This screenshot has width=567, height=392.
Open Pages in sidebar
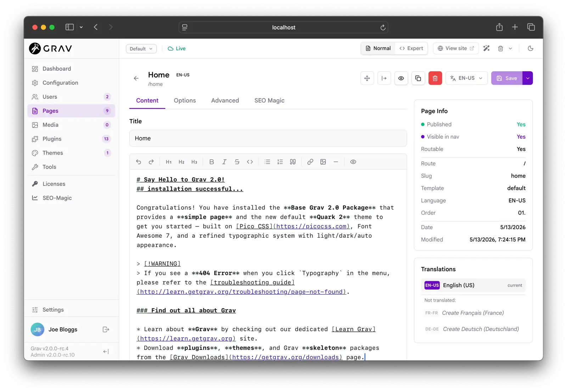[71, 111]
